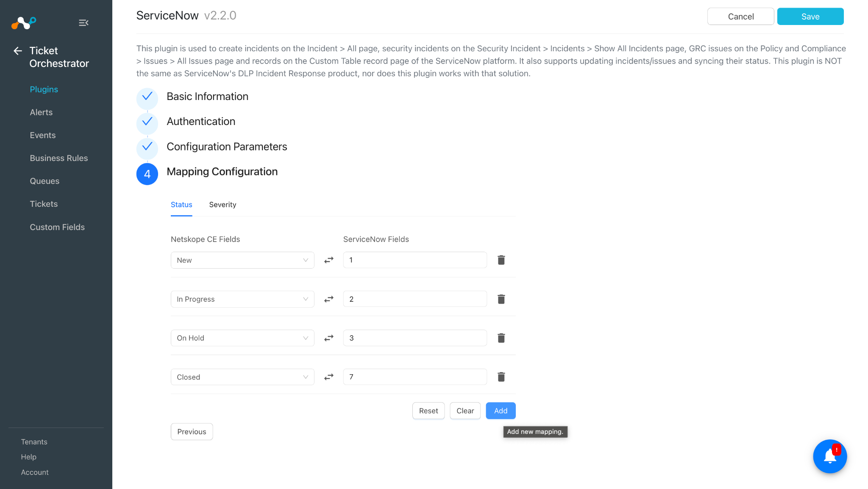The image size is (868, 489).
Task: Open Business Rules in the sidebar
Action: pyautogui.click(x=59, y=158)
